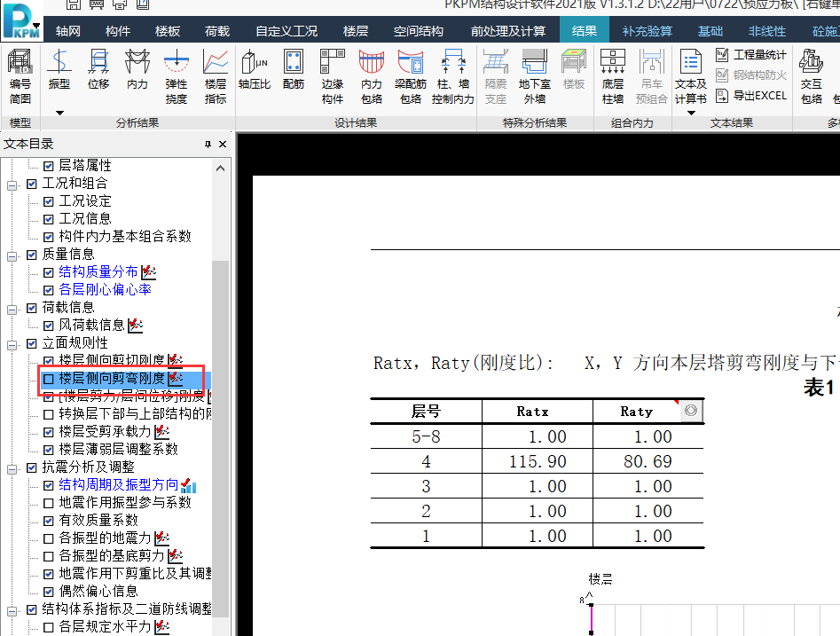Viewport: 840px width, 636px height.
Task: Select the 115.90 Ratx table cell
Action: coord(538,462)
